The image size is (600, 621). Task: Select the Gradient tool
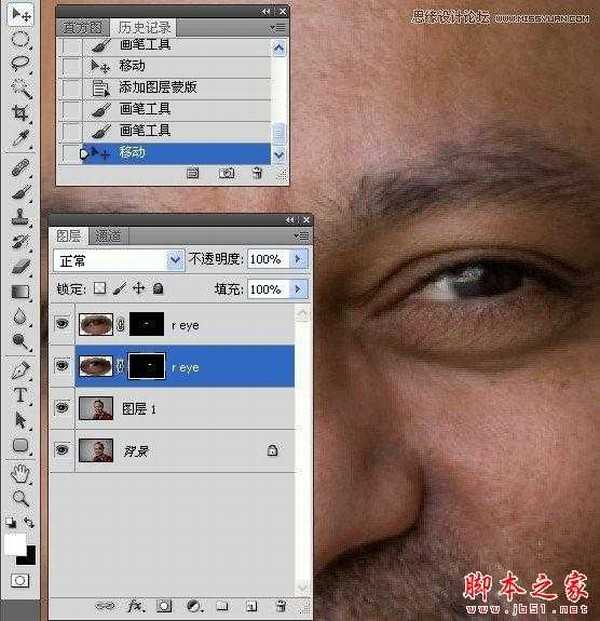click(x=20, y=291)
